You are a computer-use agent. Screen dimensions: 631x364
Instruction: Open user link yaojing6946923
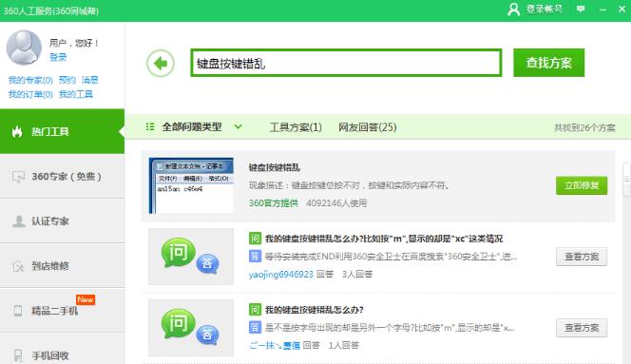click(281, 275)
